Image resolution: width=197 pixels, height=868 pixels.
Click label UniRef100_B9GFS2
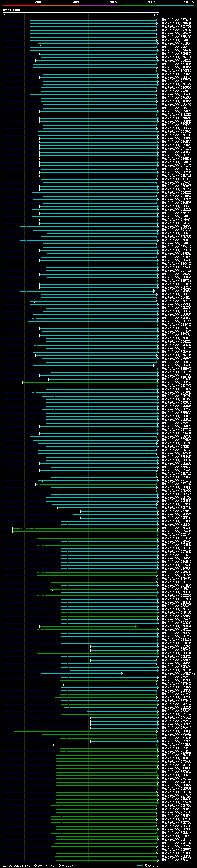tap(177, 71)
